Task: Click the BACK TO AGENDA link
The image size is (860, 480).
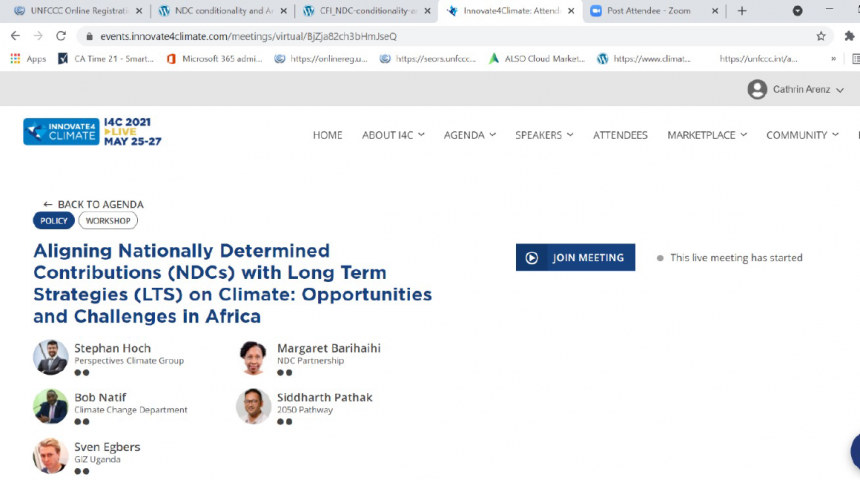Action: (x=93, y=204)
